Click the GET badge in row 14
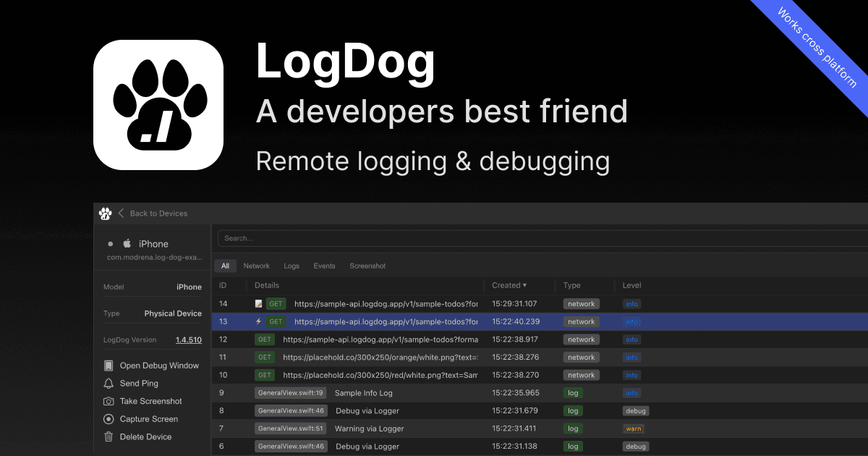Image resolution: width=868 pixels, height=456 pixels. point(276,304)
